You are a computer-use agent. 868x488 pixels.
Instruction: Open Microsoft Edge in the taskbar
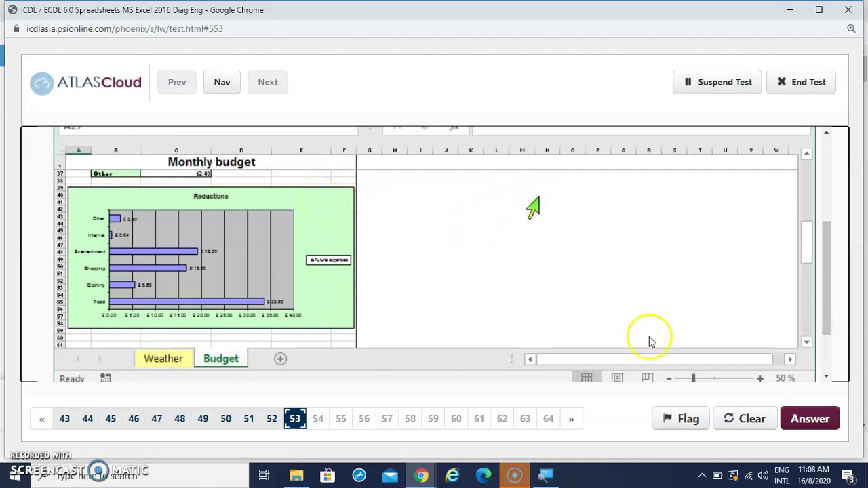coord(484,475)
